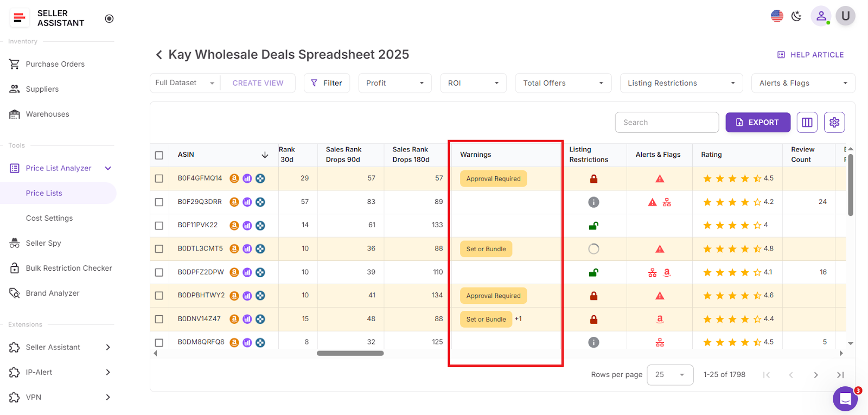
Task: Open the columns layout icon
Action: click(x=807, y=123)
